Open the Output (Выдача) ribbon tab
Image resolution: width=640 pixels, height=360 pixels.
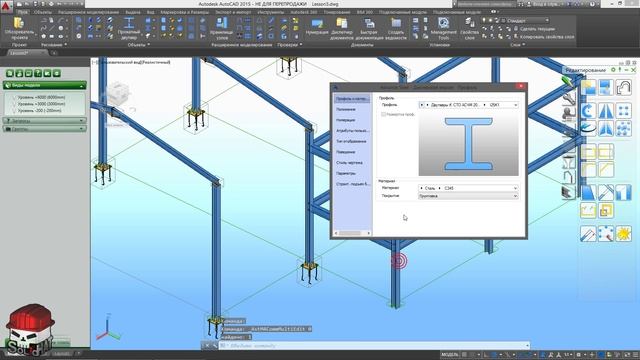click(x=133, y=13)
